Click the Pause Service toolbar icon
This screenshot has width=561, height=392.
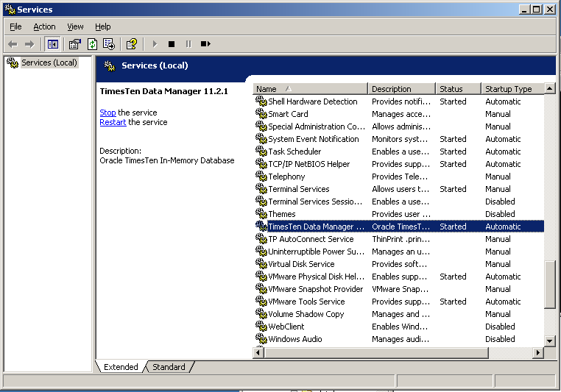[x=188, y=44]
